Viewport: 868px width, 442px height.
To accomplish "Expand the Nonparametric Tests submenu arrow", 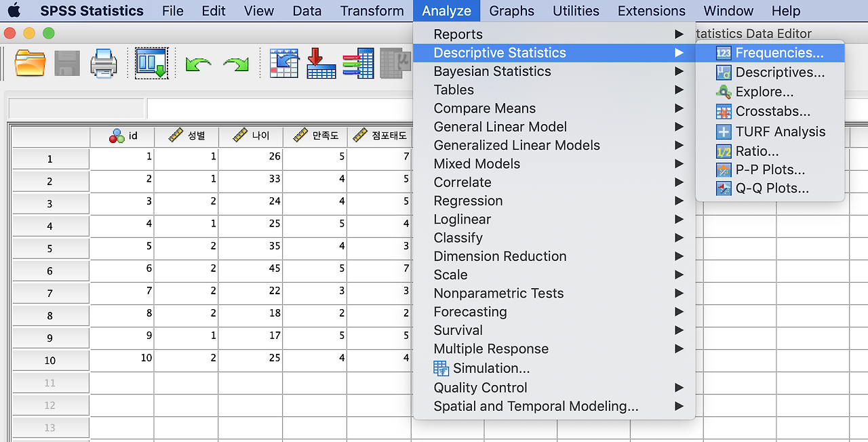I will click(679, 294).
